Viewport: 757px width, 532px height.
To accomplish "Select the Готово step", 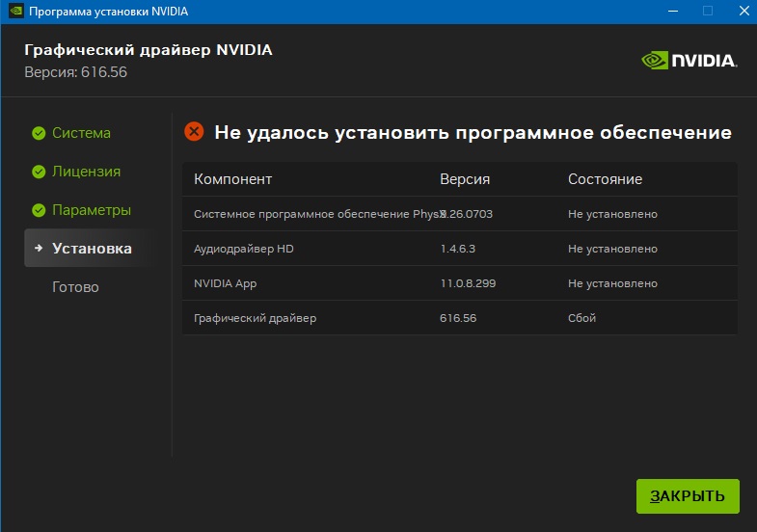I will coord(75,287).
